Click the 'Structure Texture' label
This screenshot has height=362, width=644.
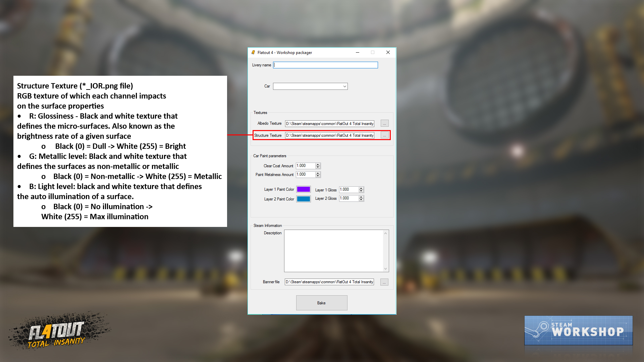pyautogui.click(x=268, y=135)
